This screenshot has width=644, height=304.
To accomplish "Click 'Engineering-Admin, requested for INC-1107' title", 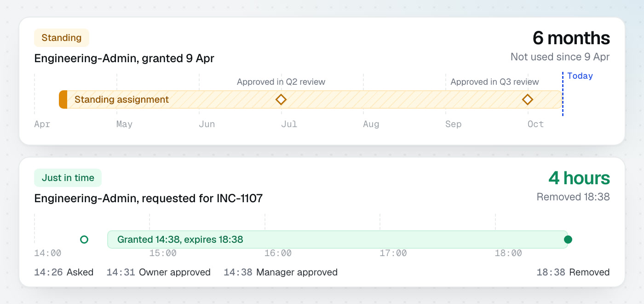I will 149,199.
